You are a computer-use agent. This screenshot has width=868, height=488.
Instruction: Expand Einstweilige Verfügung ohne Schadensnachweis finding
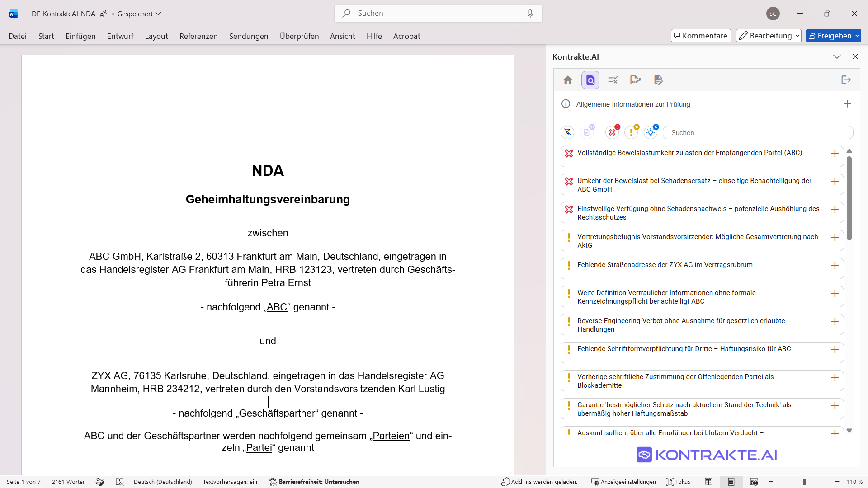click(835, 210)
